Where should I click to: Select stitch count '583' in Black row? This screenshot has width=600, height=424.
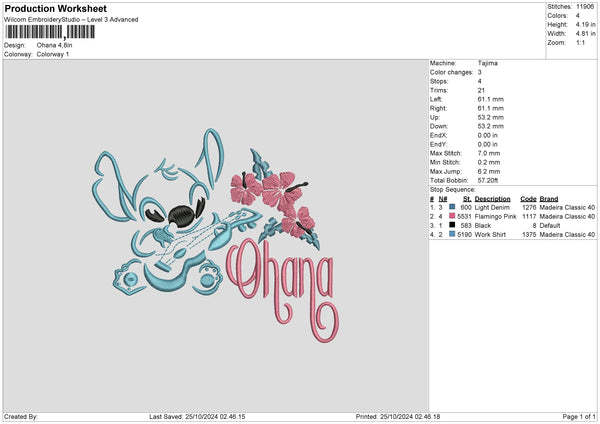coord(466,226)
